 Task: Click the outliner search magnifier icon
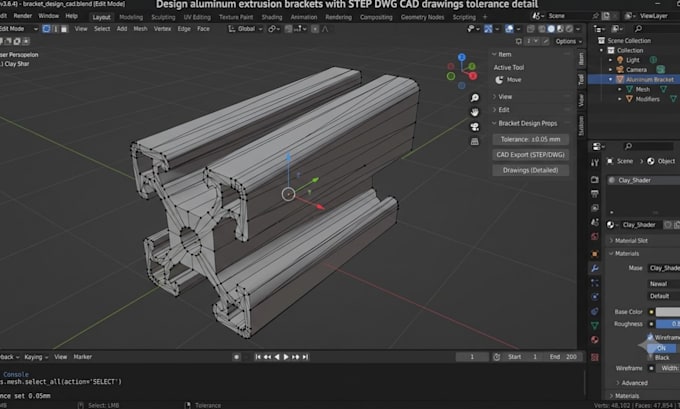click(x=638, y=29)
